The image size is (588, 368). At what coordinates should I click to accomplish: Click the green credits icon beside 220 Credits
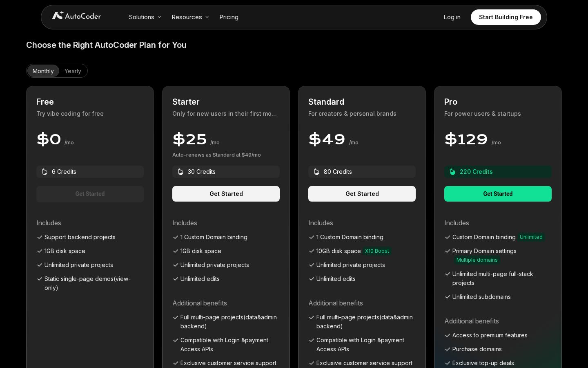pyautogui.click(x=452, y=172)
